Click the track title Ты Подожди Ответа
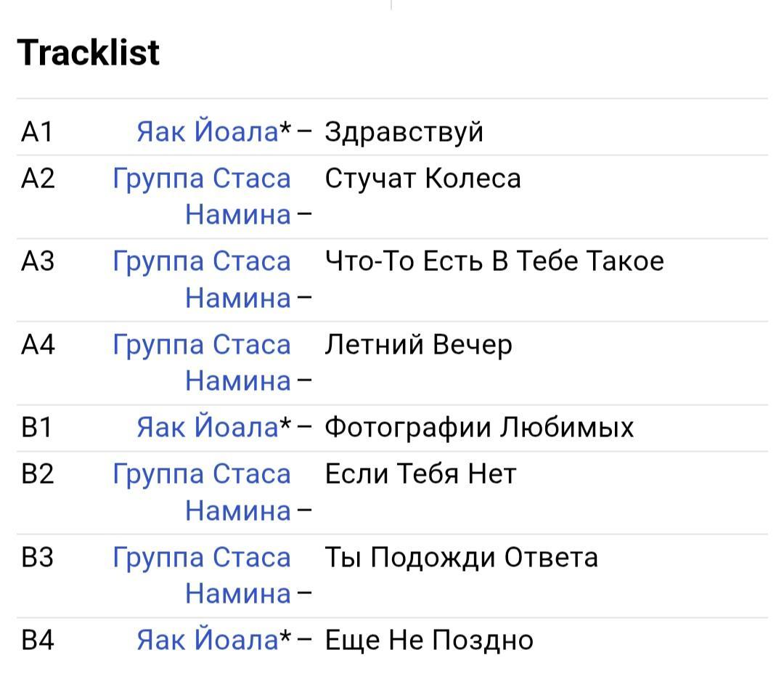The height and width of the screenshot is (687, 784). (461, 558)
